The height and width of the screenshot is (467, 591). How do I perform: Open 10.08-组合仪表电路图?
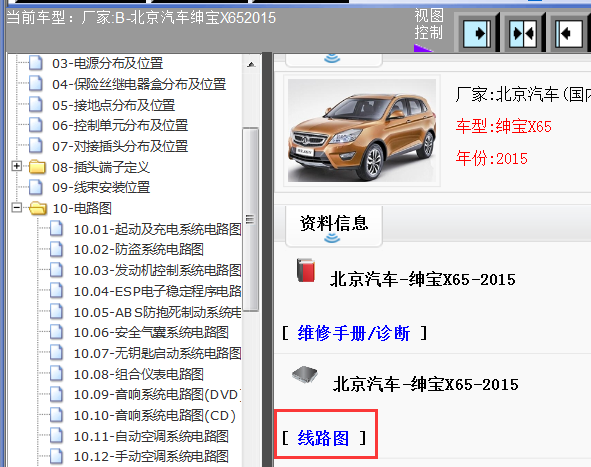[x=138, y=374]
